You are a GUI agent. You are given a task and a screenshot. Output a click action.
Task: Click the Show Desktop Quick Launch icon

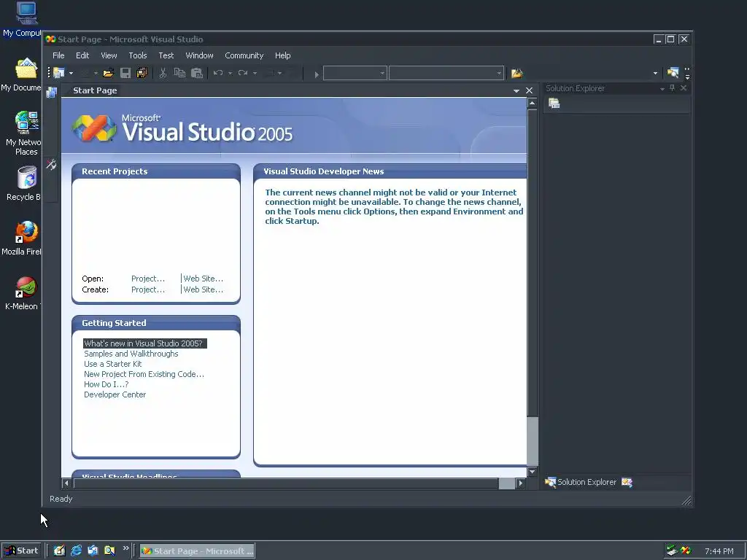(59, 551)
